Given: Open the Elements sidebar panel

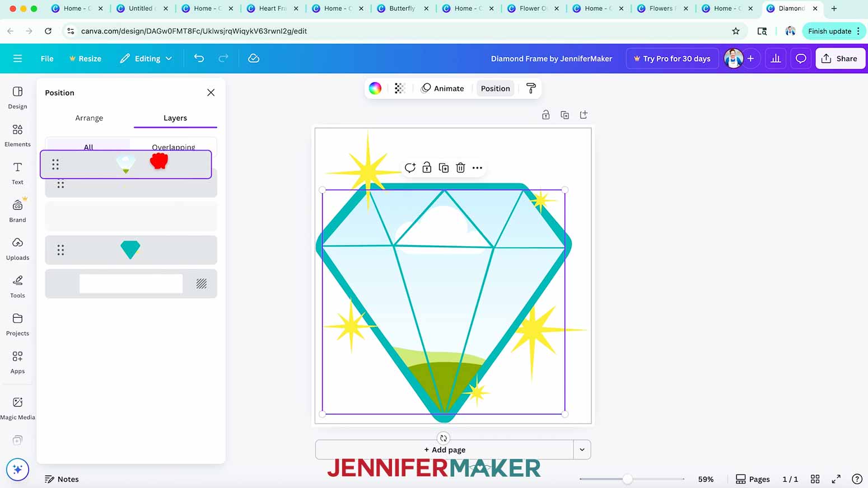Looking at the screenshot, I should coord(17,135).
